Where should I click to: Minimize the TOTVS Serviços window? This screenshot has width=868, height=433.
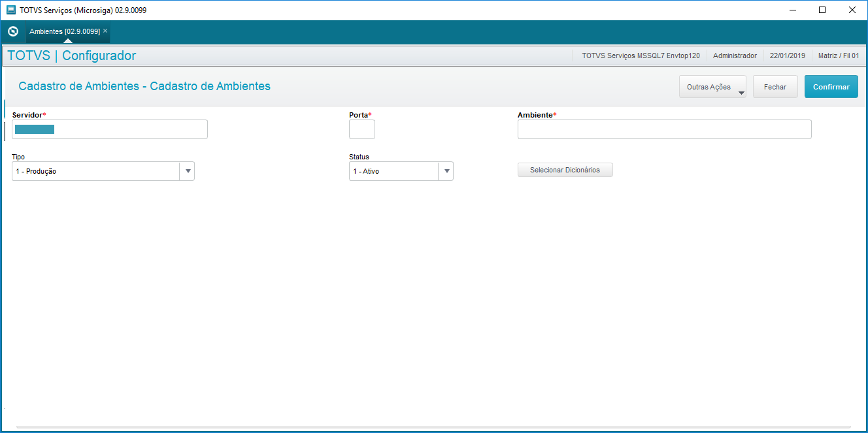792,10
